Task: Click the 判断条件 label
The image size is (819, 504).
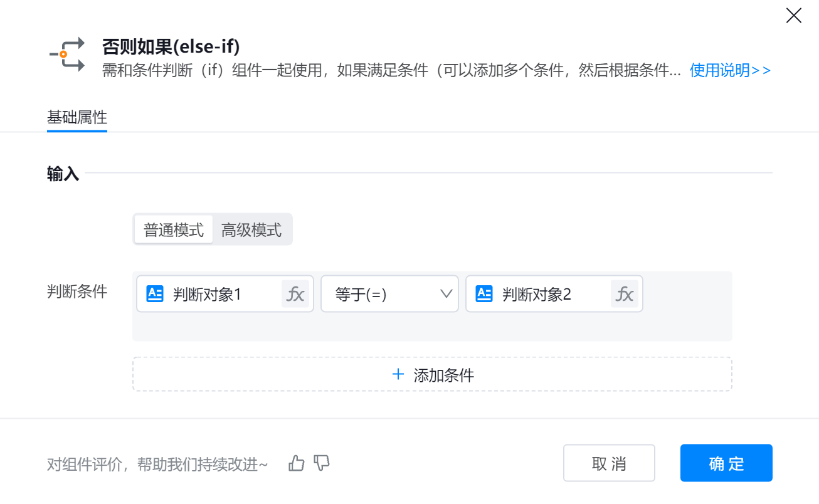Action: click(x=77, y=291)
